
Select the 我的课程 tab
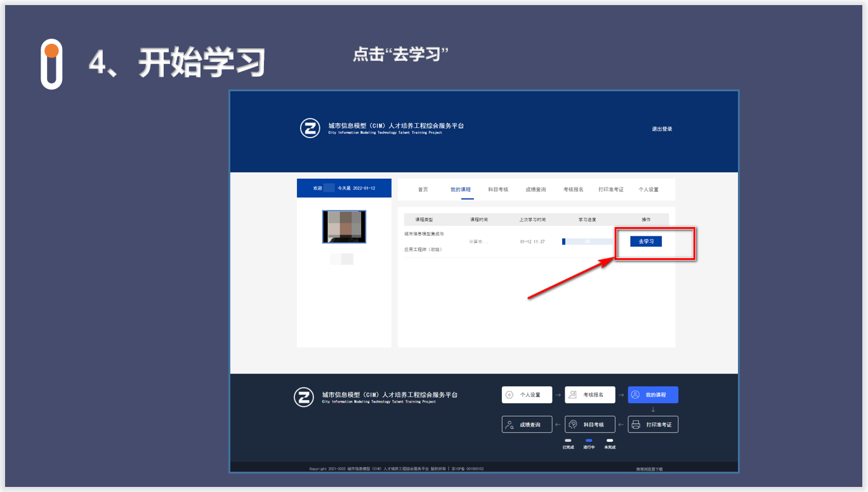[461, 190]
